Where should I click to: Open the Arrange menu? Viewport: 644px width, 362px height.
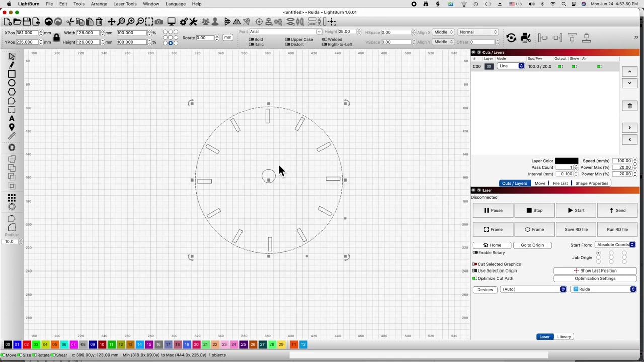[99, 4]
